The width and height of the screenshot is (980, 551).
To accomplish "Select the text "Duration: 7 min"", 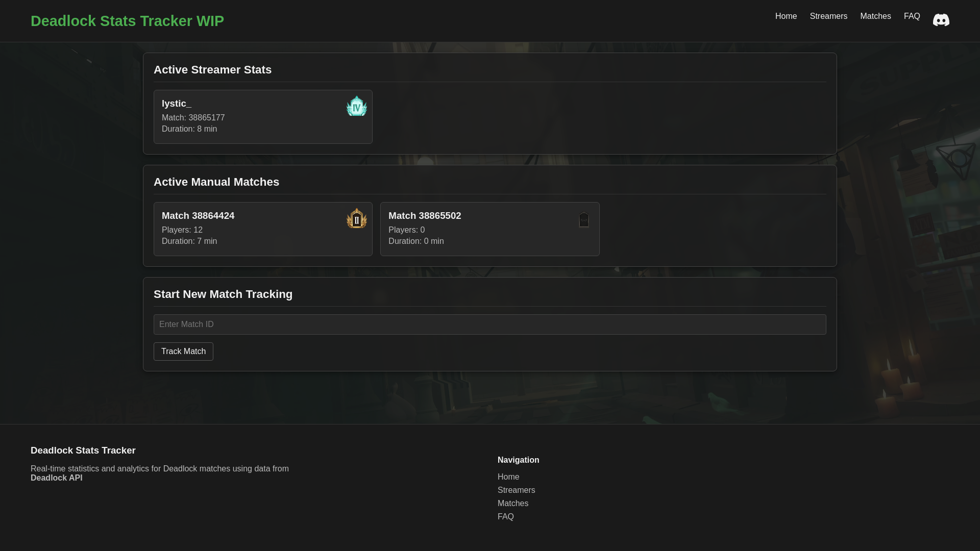I will [189, 241].
